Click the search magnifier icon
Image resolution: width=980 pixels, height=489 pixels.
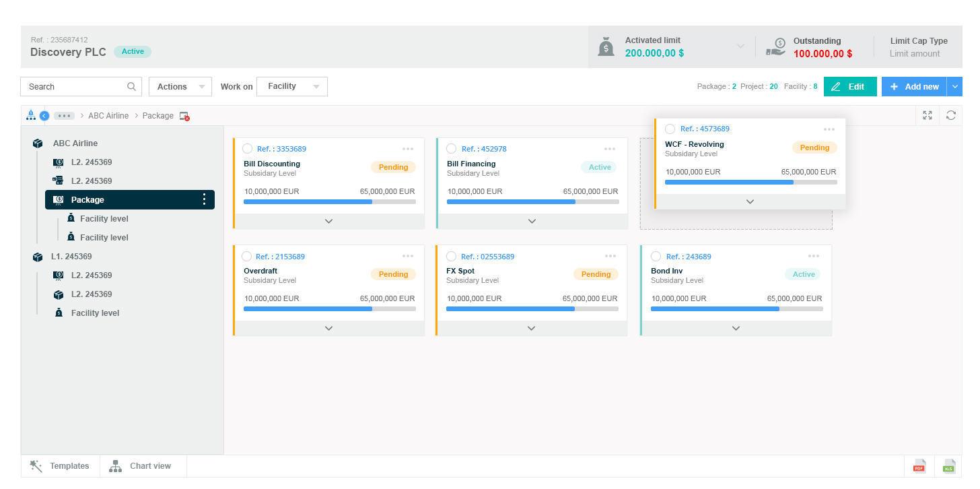coord(132,87)
